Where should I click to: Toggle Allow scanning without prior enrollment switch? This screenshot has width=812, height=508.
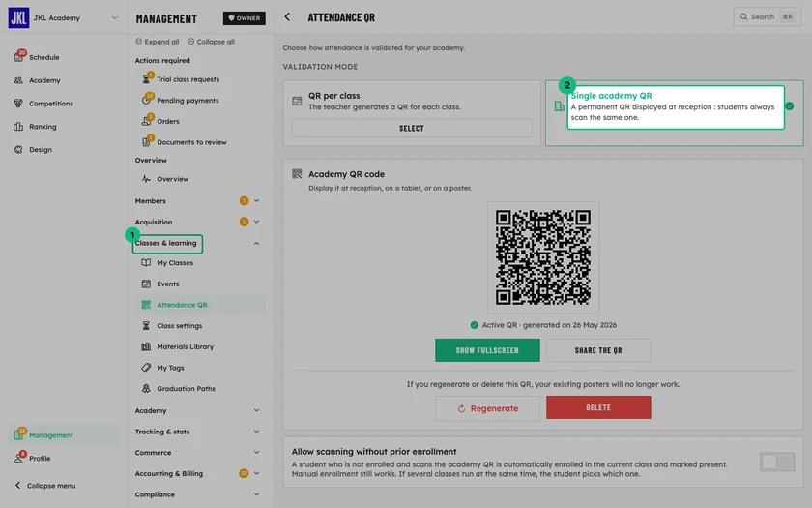click(x=777, y=462)
